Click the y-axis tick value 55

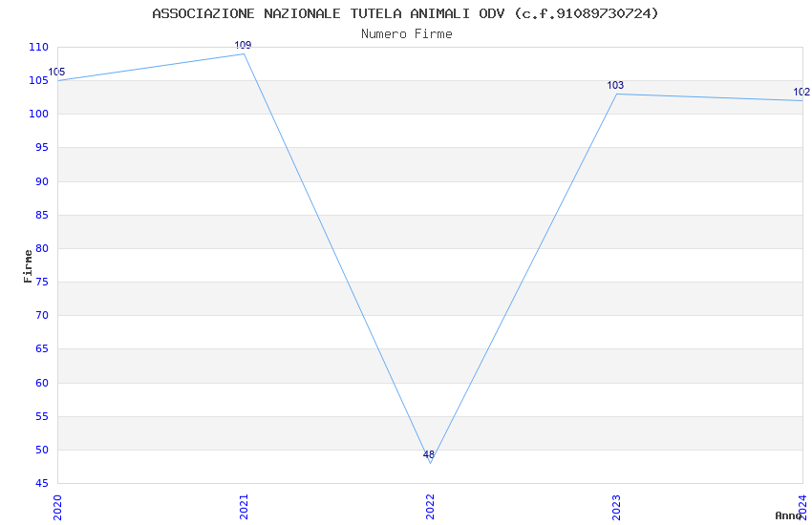(42, 416)
